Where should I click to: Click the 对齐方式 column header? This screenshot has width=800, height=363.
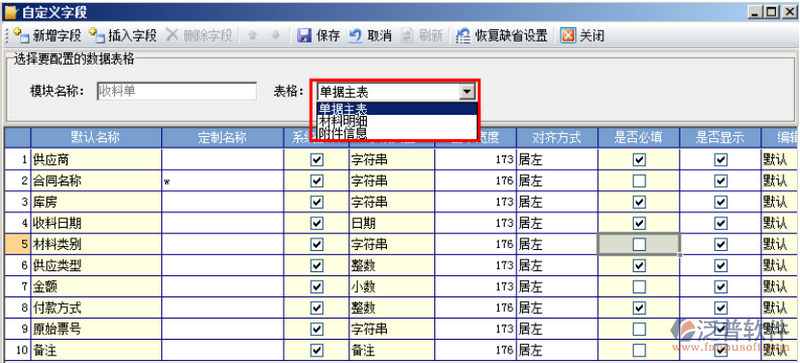557,137
